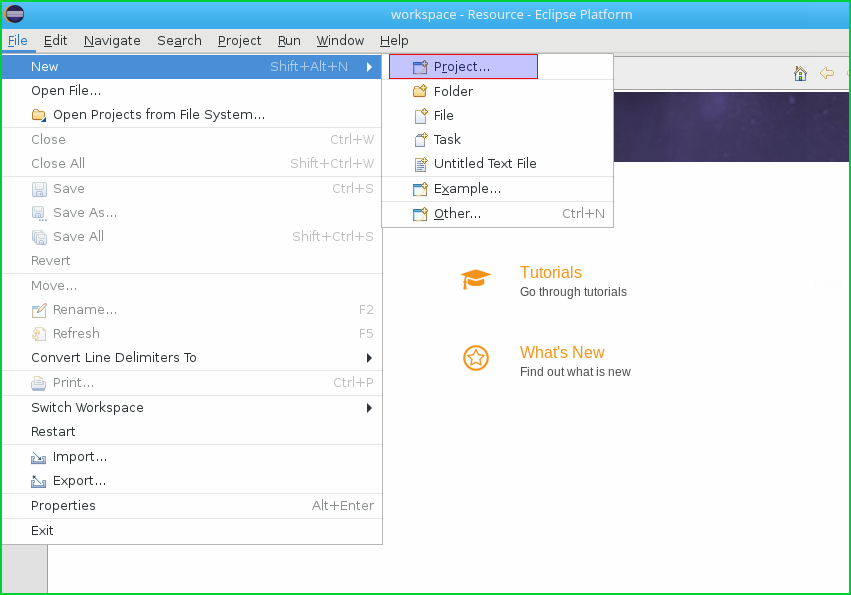Image resolution: width=851 pixels, height=595 pixels.
Task: Select Task in the New submenu
Action: [498, 140]
